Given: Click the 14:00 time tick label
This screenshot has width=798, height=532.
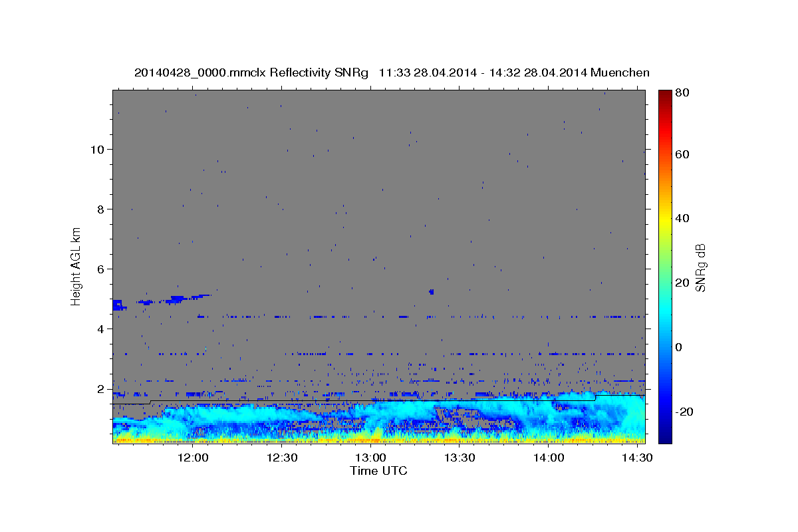Looking at the screenshot, I should pyautogui.click(x=548, y=458).
